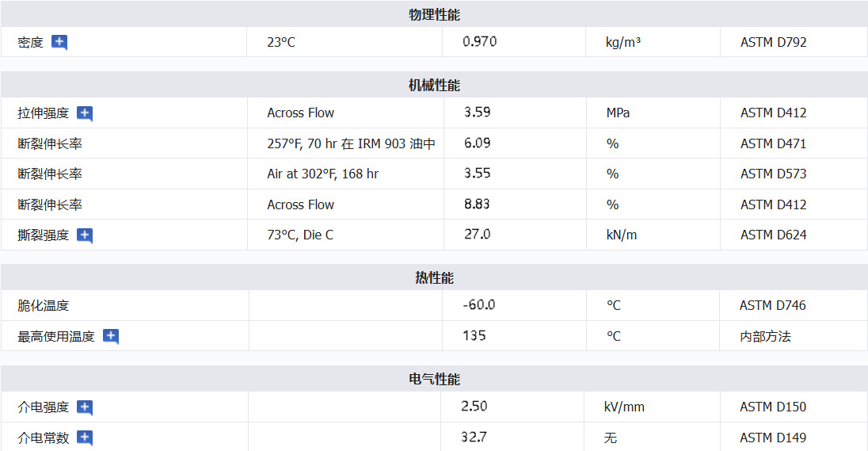Viewport: 868px width, 451px height.
Task: Click the ASTM D624 test method
Action: tap(773, 235)
